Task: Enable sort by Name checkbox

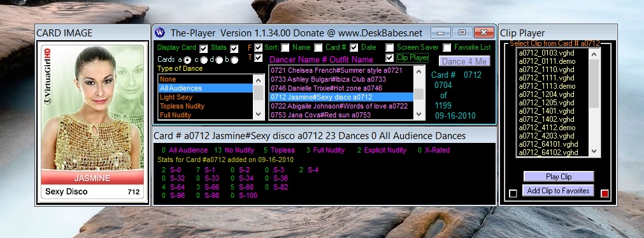Action: (285, 48)
